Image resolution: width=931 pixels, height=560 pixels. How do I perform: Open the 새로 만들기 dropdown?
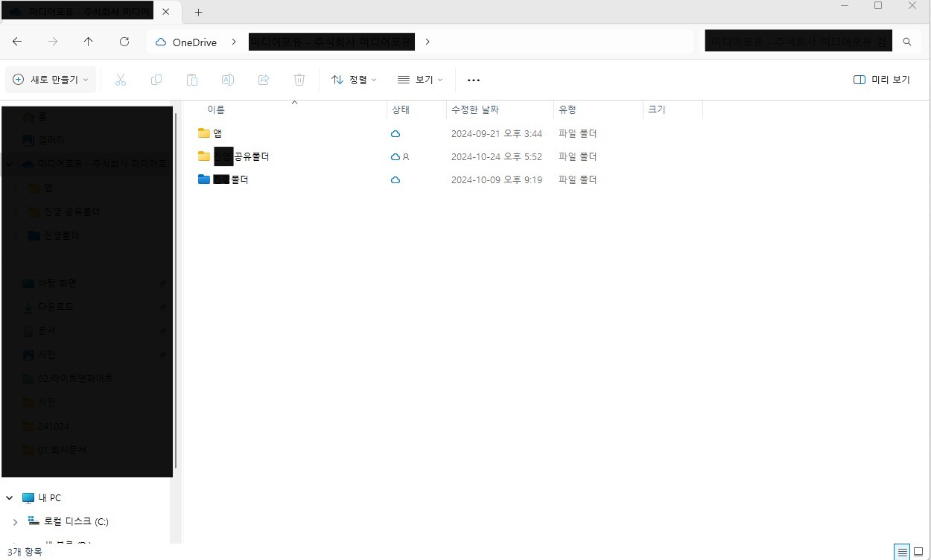[51, 80]
